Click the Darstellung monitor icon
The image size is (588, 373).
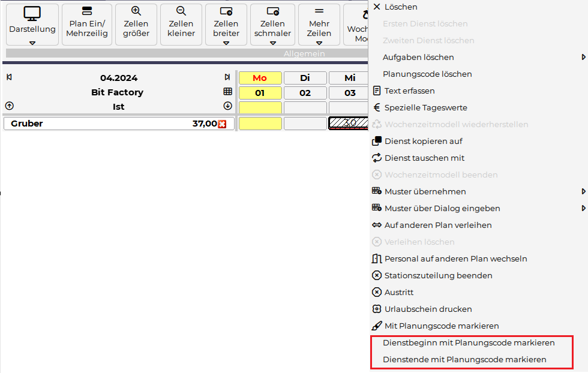pyautogui.click(x=32, y=13)
